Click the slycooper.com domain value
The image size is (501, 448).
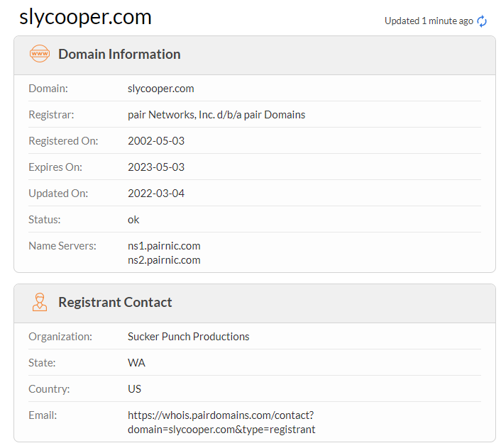[160, 89]
